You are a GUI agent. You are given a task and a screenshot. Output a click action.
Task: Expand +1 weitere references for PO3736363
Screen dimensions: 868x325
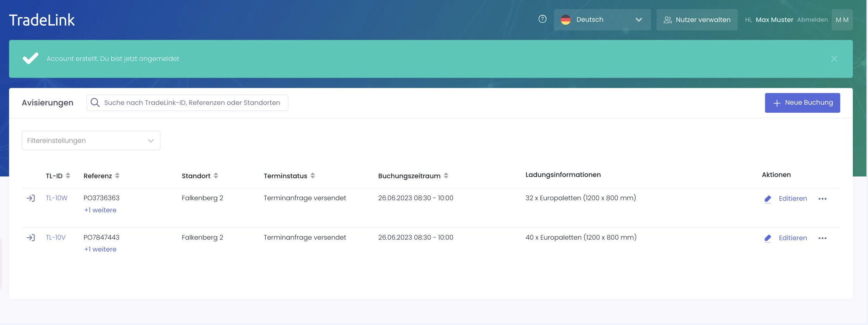pyautogui.click(x=100, y=210)
